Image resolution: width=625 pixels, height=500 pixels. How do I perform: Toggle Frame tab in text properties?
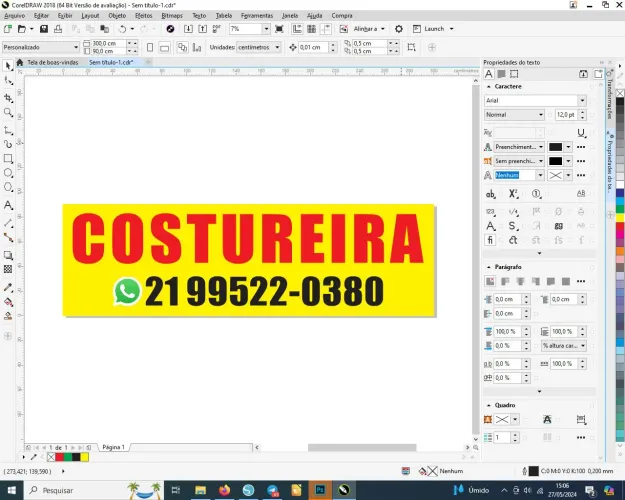tap(514, 74)
